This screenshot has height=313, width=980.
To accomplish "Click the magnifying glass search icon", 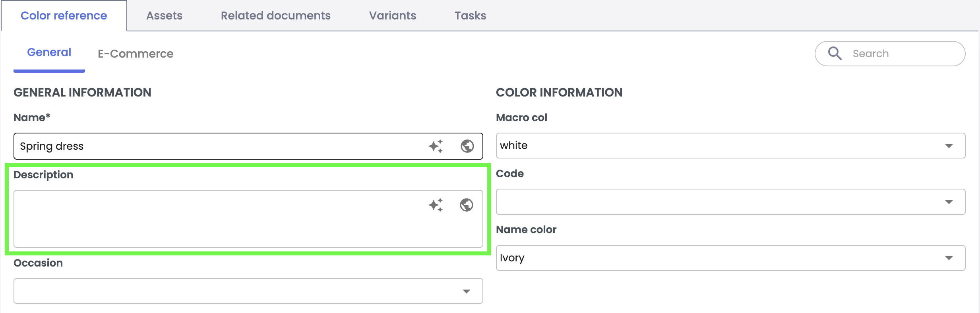I will pos(835,54).
